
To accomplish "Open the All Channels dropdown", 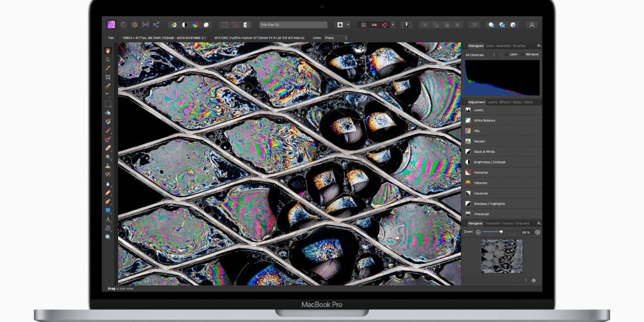I will coord(480,55).
